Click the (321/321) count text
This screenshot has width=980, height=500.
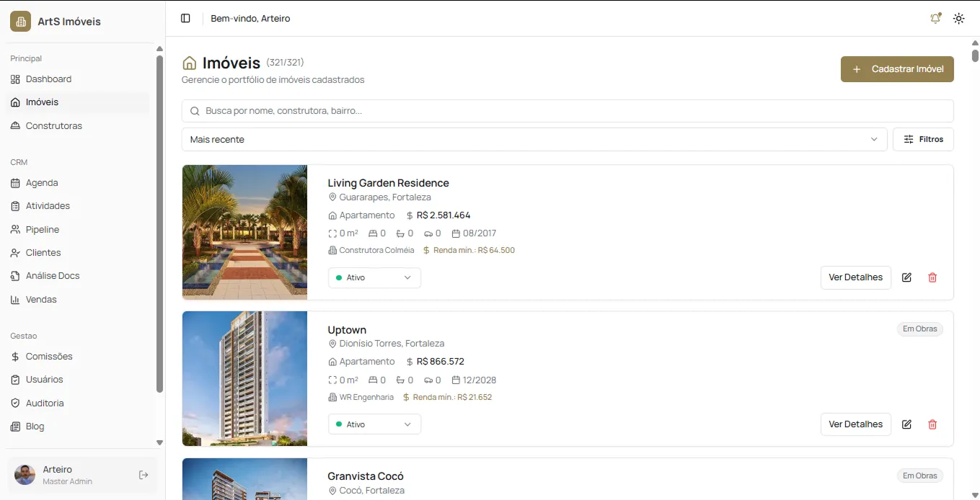pos(285,63)
